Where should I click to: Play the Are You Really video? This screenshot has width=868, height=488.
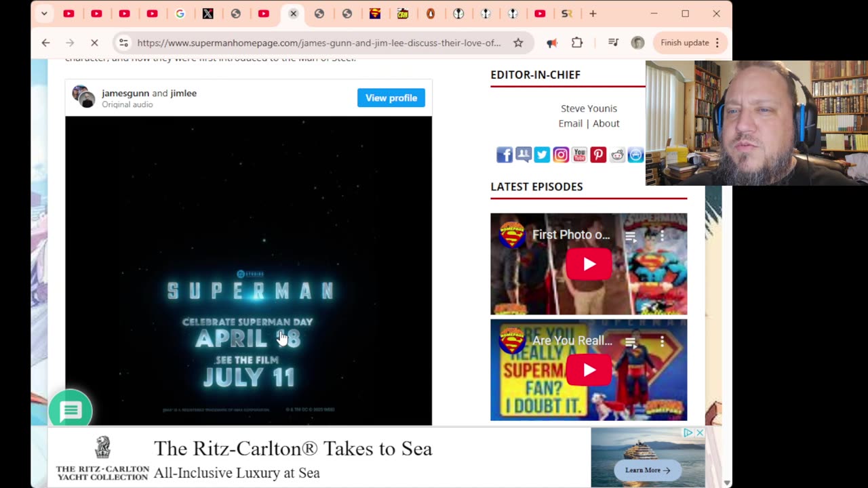point(589,370)
